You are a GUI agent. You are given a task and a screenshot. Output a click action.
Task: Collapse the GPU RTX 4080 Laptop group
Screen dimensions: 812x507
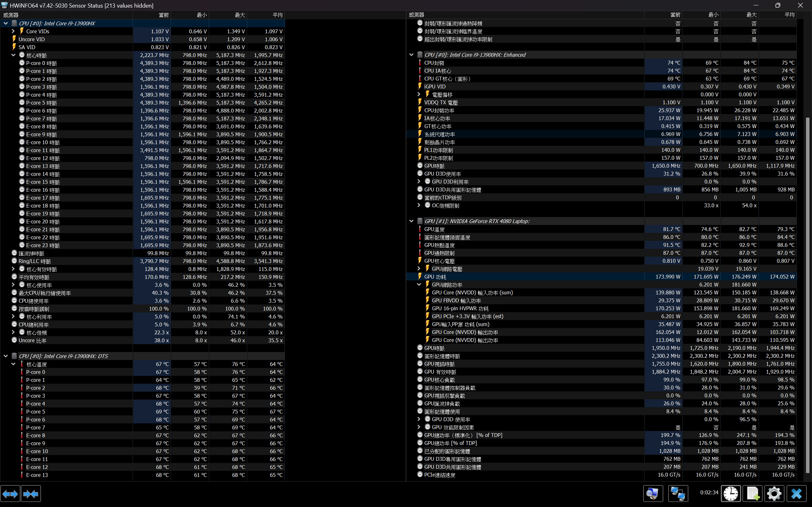pyautogui.click(x=411, y=221)
